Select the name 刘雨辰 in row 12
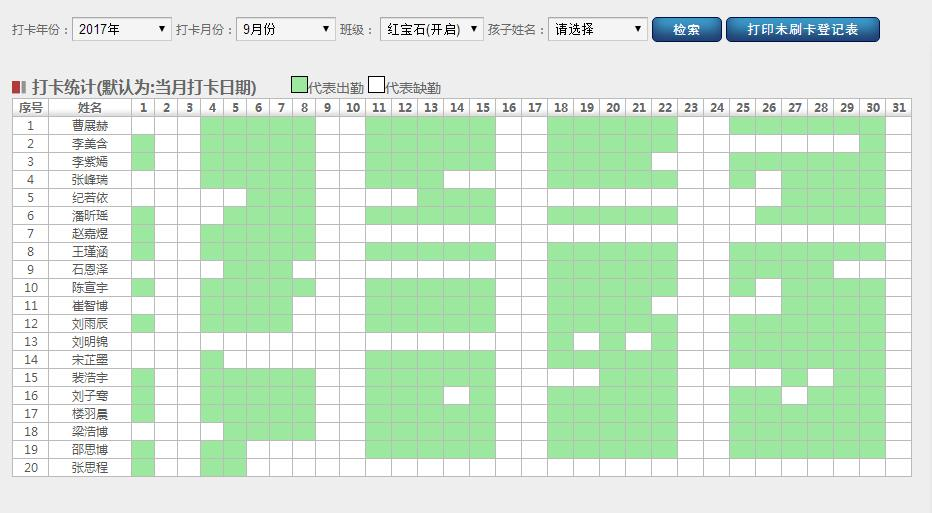Image resolution: width=932 pixels, height=513 pixels. click(x=90, y=323)
